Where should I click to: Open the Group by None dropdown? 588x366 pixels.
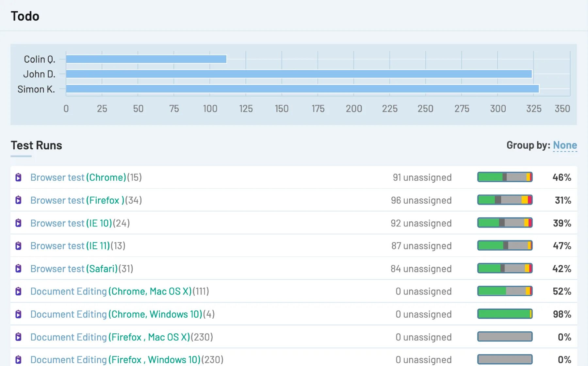click(565, 145)
